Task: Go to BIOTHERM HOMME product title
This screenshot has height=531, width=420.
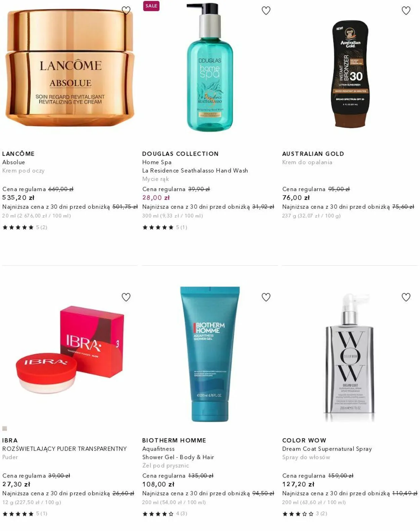Action: (x=174, y=440)
